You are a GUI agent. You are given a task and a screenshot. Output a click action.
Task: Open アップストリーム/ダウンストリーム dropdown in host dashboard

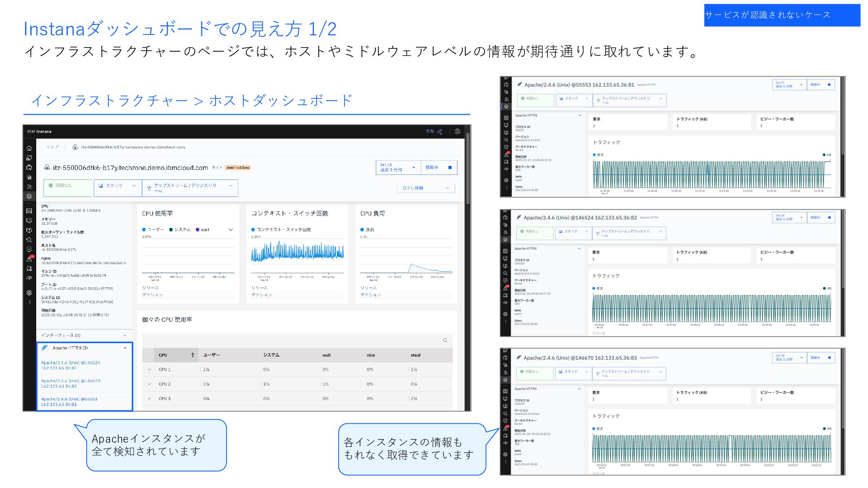point(190,188)
